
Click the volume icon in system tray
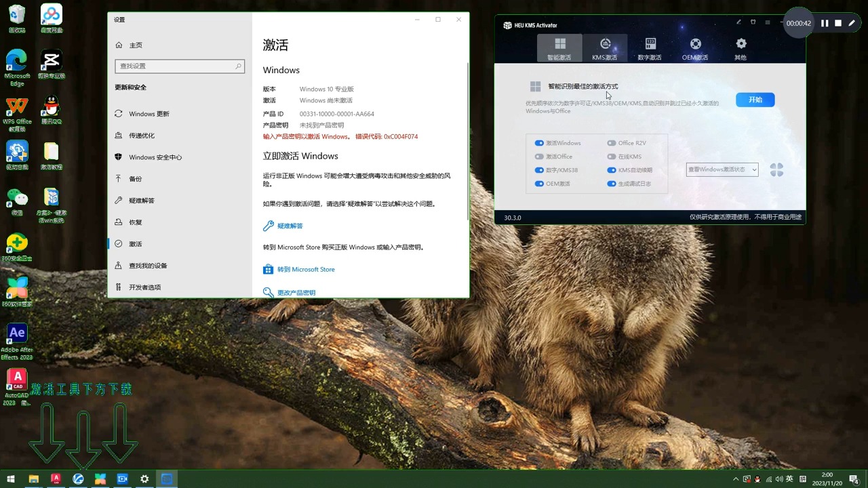tap(778, 479)
